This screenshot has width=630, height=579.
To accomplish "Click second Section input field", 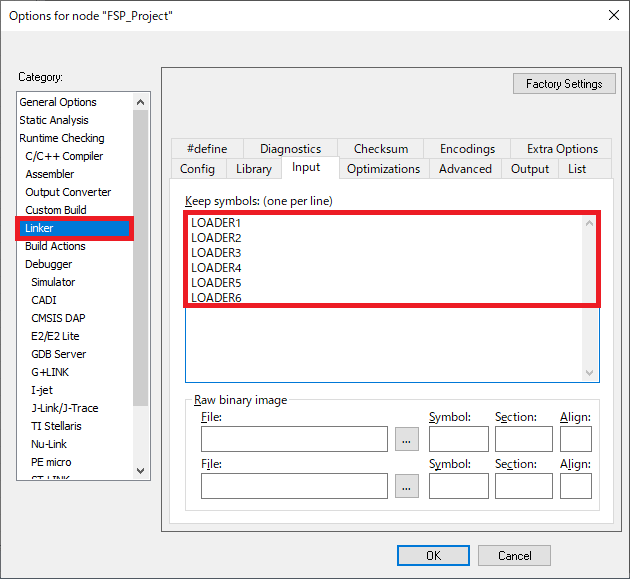I will (x=524, y=486).
